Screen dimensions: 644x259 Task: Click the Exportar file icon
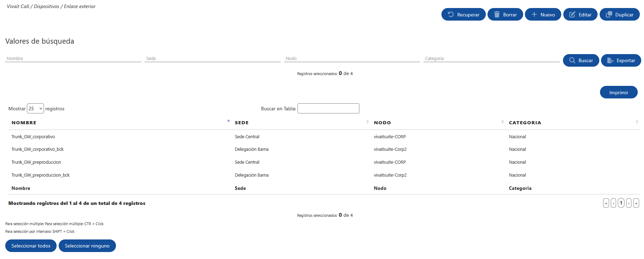tap(610, 60)
